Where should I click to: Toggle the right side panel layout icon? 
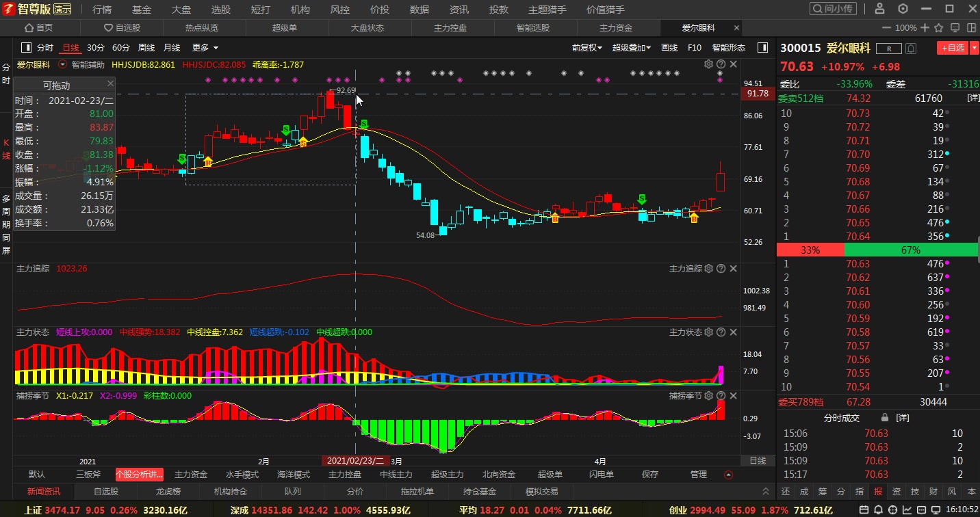click(x=762, y=48)
